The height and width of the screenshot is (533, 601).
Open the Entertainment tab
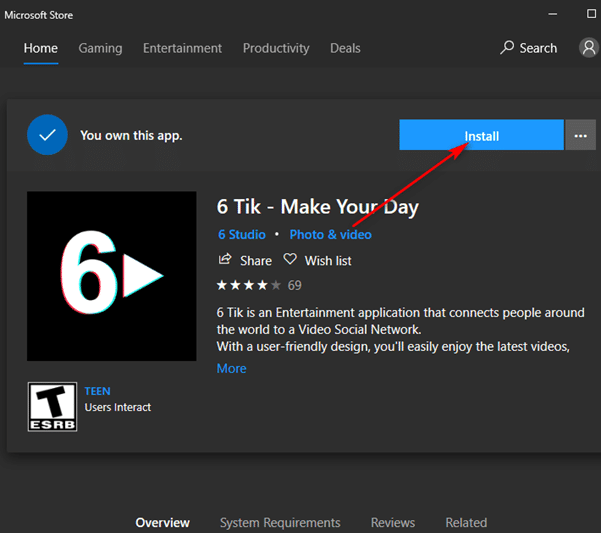[x=182, y=48]
